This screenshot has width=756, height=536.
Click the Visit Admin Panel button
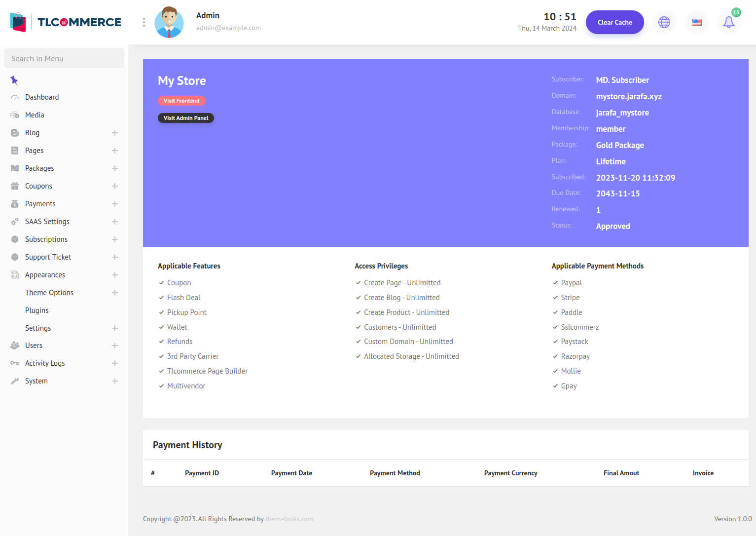[x=186, y=118]
